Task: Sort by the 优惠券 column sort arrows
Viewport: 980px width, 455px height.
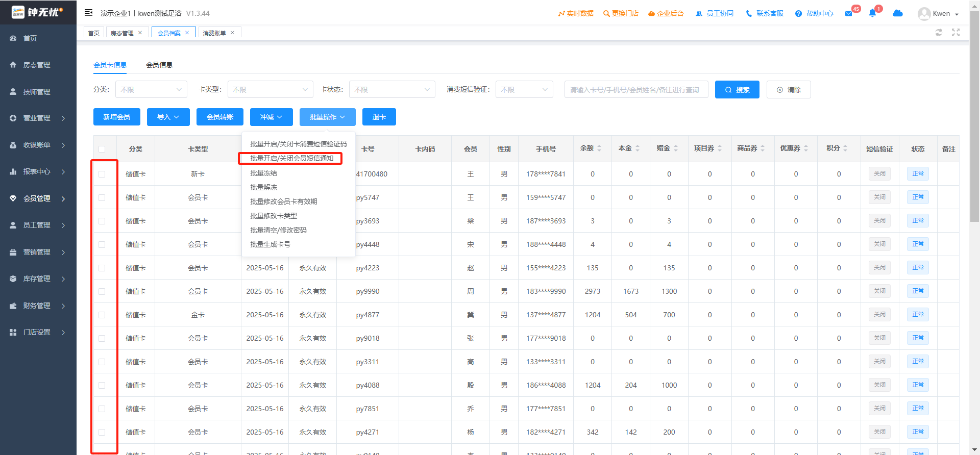Action: 806,148
